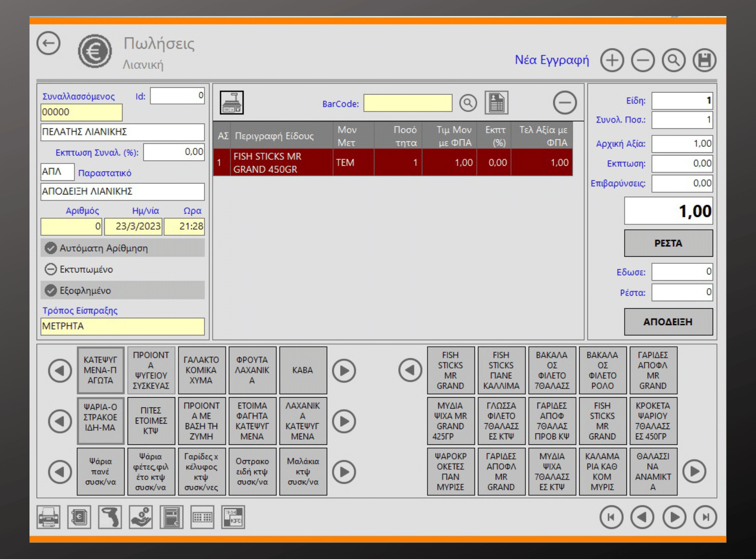The image size is (756, 559).
Task: Select the ΓΑΛΑΚΤΟΚΟΜΙΚΑ ΧΥΜΑ category tile
Action: 202,370
